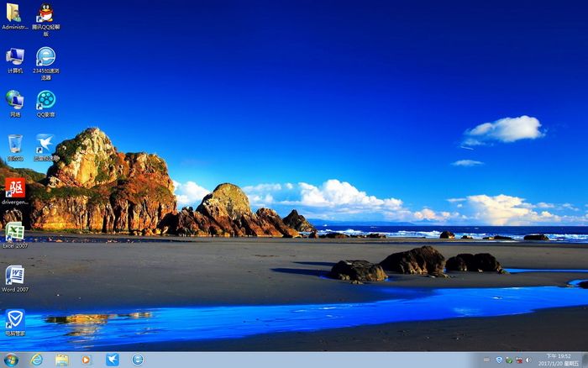Screen dimensions: 588x368
Task: Open the Windows Start menu orb
Action: [x=11, y=360]
